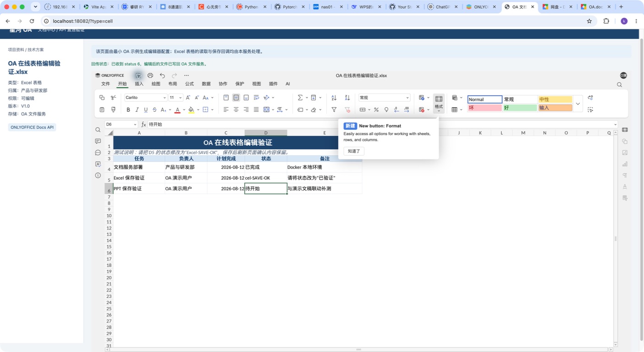Apply the 坏 cell style
This screenshot has width=644, height=352.
click(485, 108)
